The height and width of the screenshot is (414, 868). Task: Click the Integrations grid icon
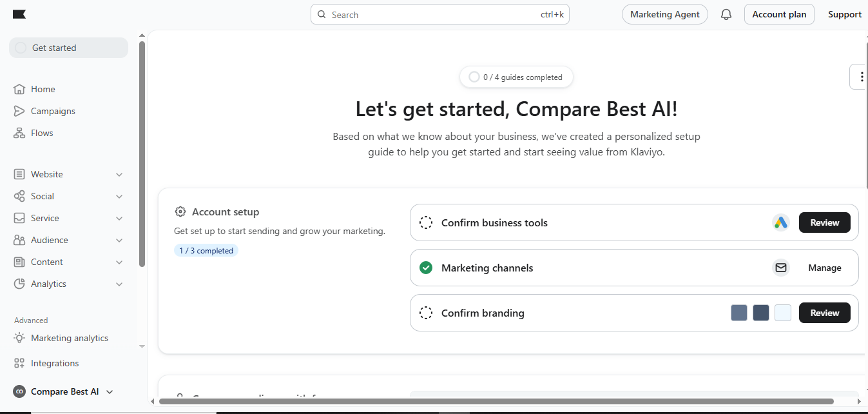tap(19, 363)
